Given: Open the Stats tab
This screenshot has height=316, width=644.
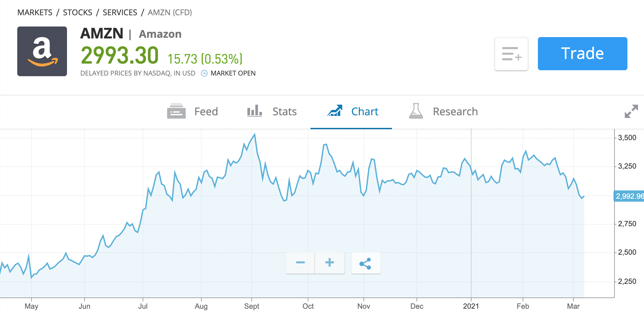Looking at the screenshot, I should [x=272, y=112].
